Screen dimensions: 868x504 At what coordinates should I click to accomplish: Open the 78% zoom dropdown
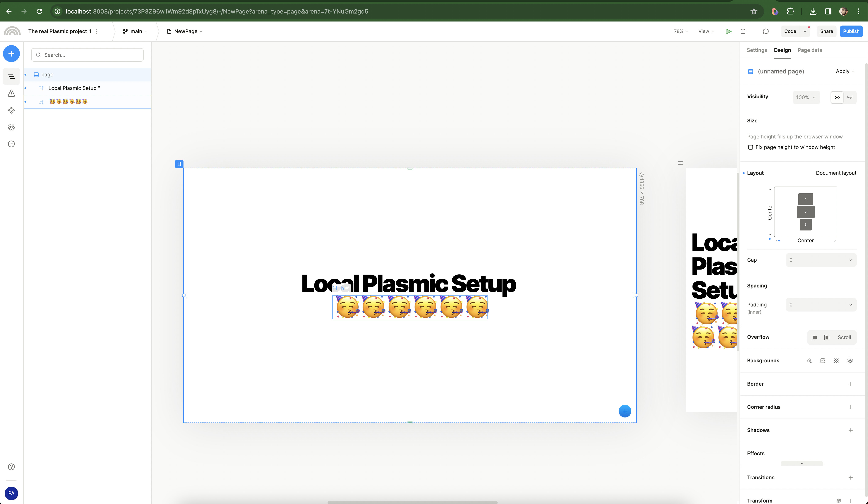(681, 31)
